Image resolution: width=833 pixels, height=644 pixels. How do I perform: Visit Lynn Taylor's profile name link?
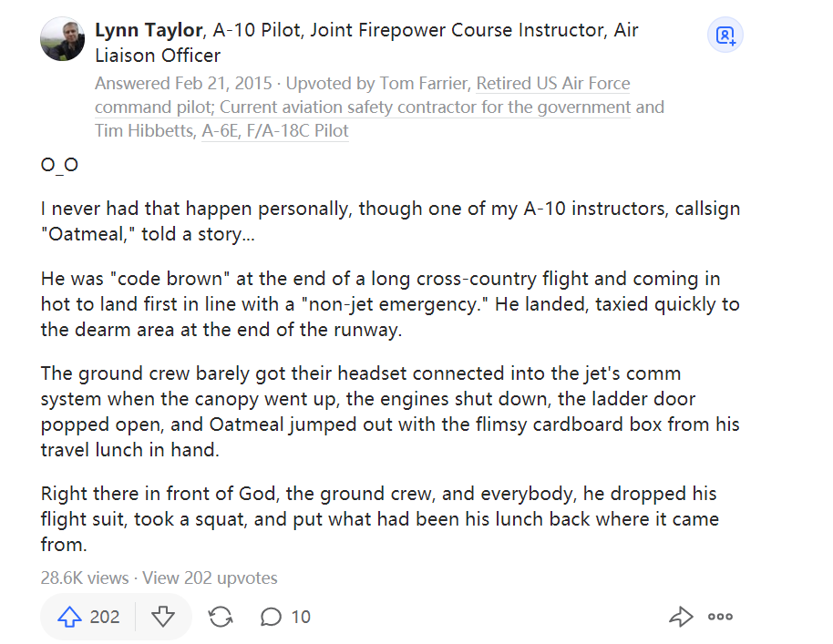(x=149, y=30)
